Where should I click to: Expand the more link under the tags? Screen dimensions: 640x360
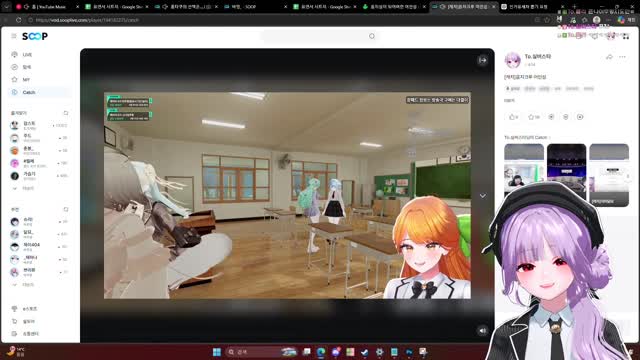(x=509, y=100)
